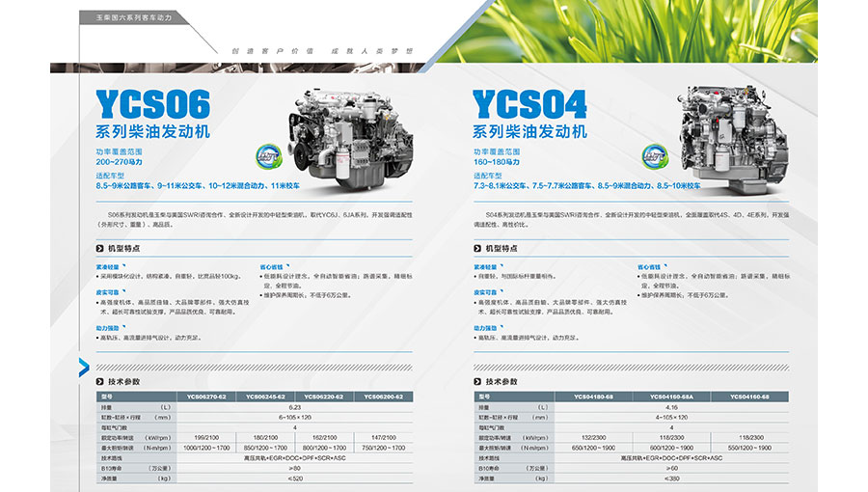Image resolution: width=868 pixels, height=492 pixels.
Task: Click the arrow icon beside YCS04 技术参数
Action: click(477, 381)
